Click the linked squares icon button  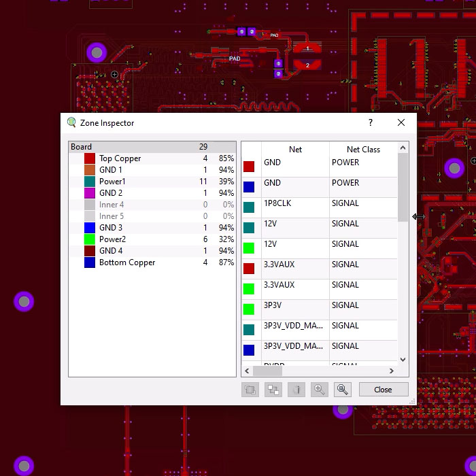(273, 390)
